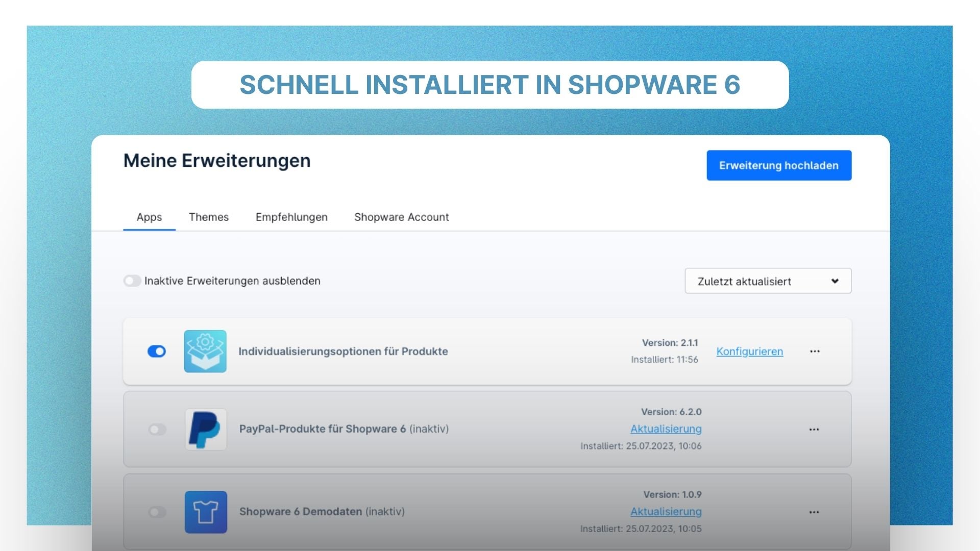Open the three-dot menu of PayPal-Produkte für Shopware 6
Viewport: 980px width, 551px height.
point(815,429)
